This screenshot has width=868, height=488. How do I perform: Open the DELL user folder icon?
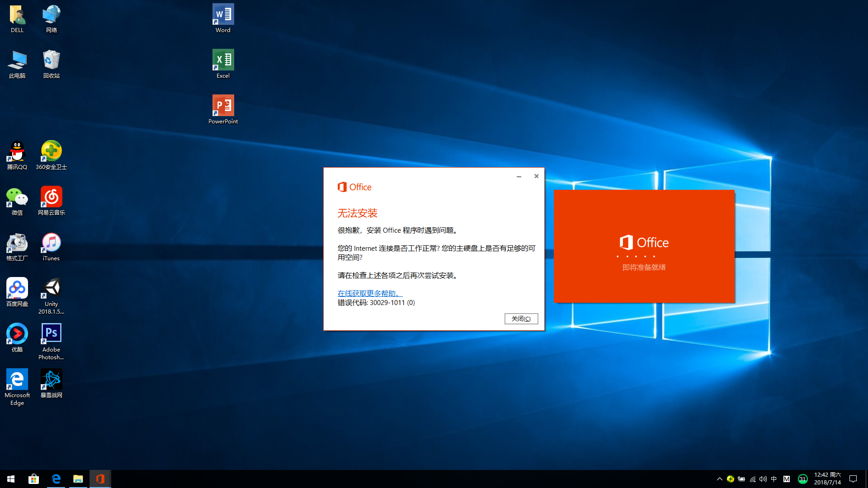click(17, 19)
